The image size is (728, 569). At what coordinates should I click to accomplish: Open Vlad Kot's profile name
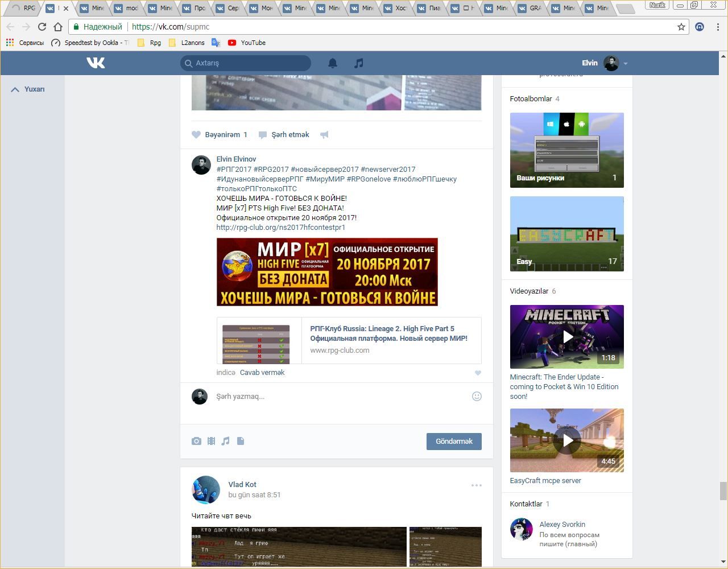[242, 485]
